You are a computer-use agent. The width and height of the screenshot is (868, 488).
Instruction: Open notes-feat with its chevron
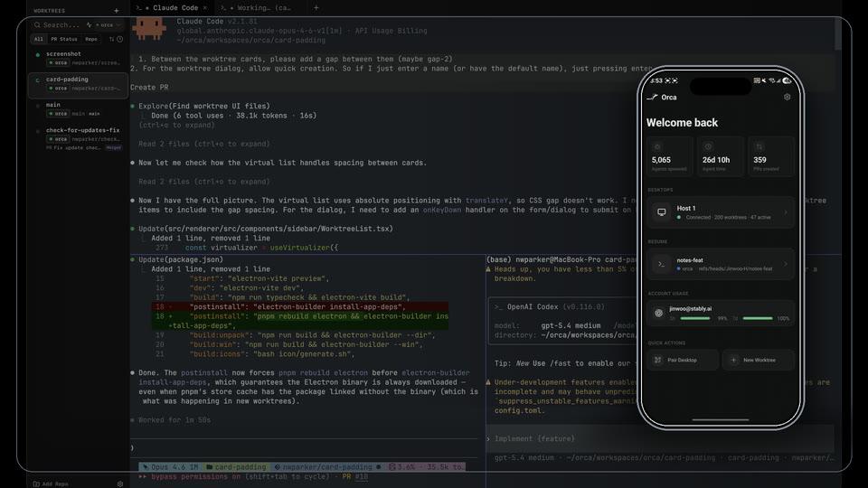(786, 265)
